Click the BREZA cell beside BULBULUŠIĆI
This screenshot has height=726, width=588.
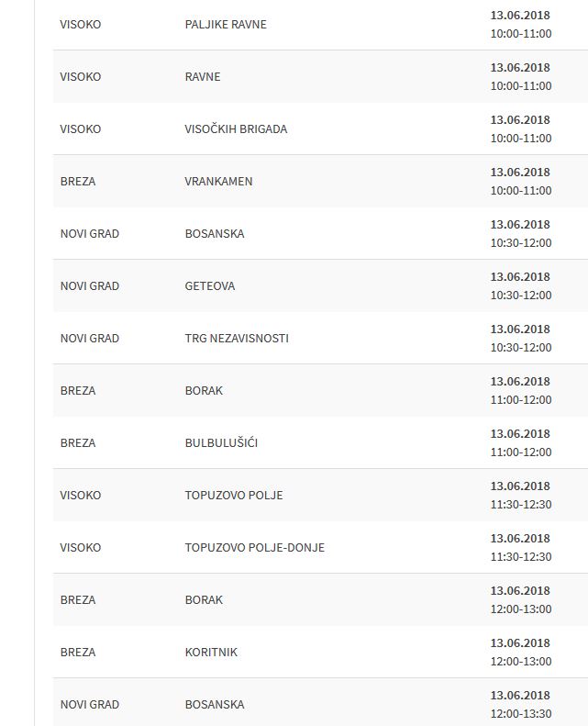point(78,443)
